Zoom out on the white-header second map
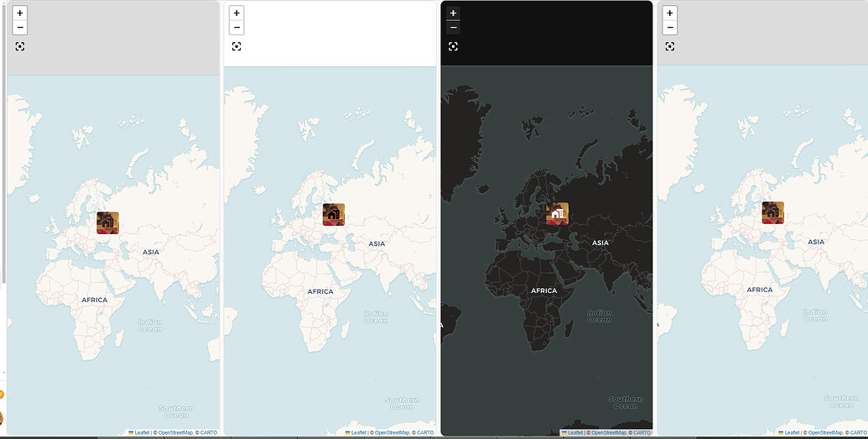Viewport: 868px width, 439px height. click(236, 27)
